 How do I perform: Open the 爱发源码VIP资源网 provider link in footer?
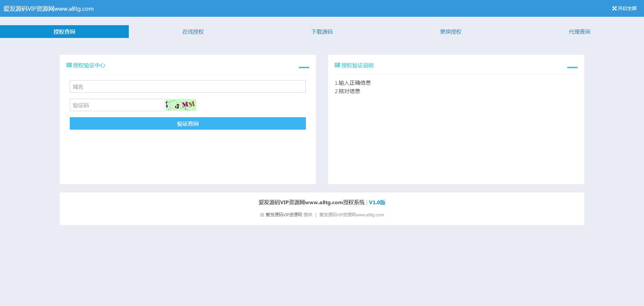[x=284, y=215]
